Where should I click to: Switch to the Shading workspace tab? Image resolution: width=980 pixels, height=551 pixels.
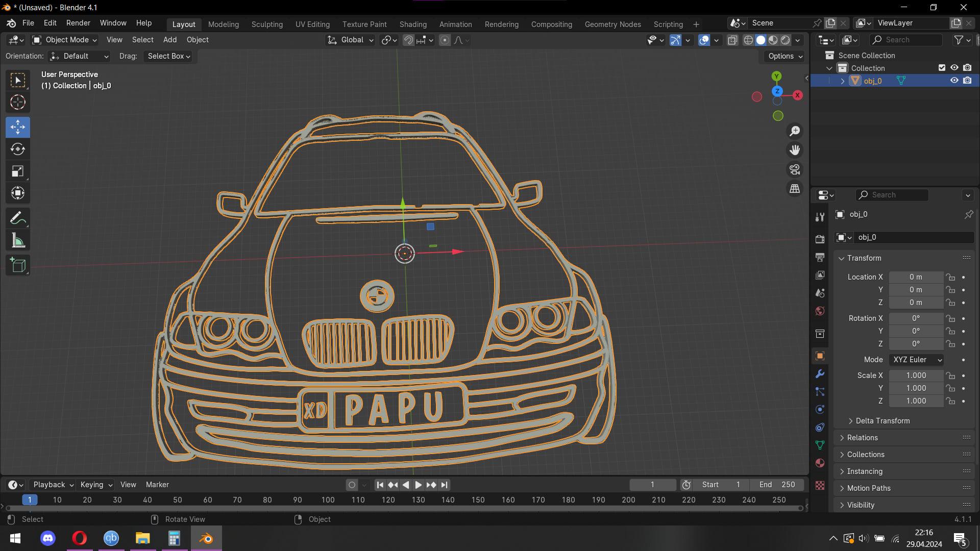(x=413, y=24)
